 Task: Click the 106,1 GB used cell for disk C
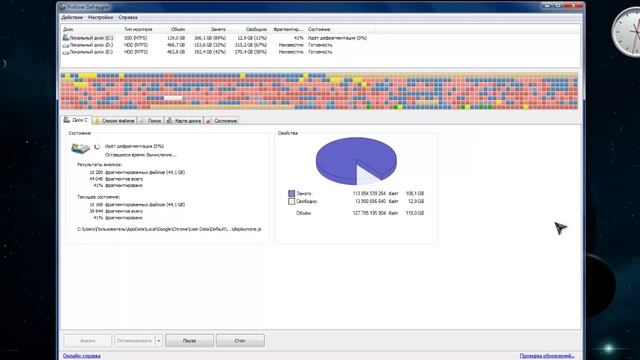pos(210,38)
